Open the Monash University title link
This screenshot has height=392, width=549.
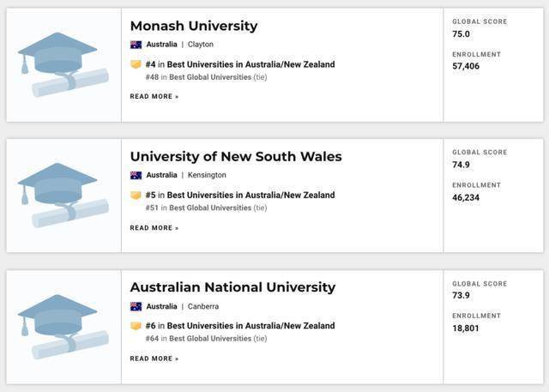pyautogui.click(x=193, y=26)
